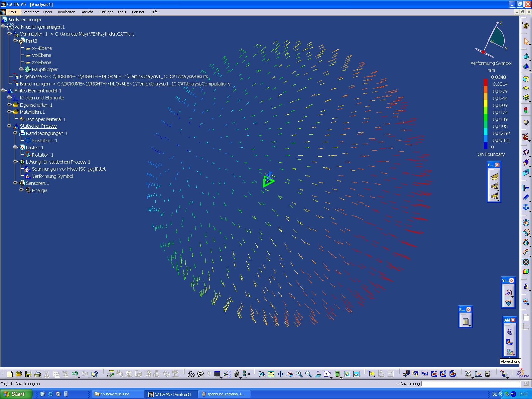The width and height of the screenshot is (532, 399).
Task: Click the dark blue swatch next to 0
Action: [x=485, y=145]
